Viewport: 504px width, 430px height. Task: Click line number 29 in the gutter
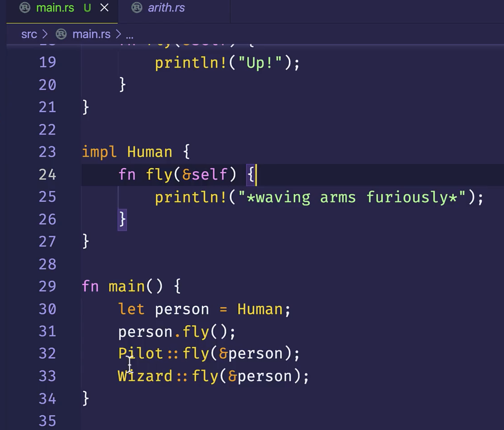point(47,286)
